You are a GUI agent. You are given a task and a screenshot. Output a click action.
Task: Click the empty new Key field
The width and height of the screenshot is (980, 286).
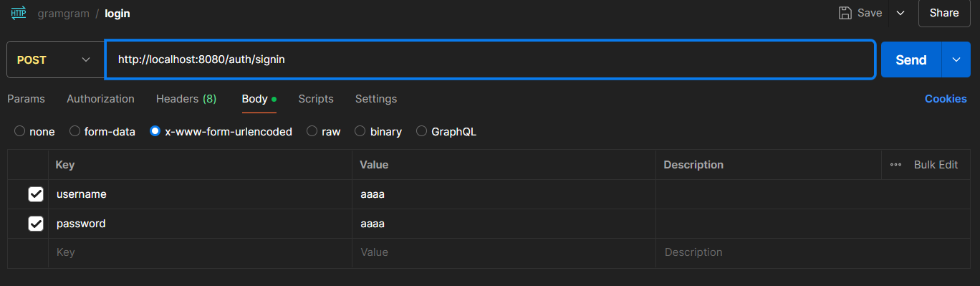tap(200, 252)
